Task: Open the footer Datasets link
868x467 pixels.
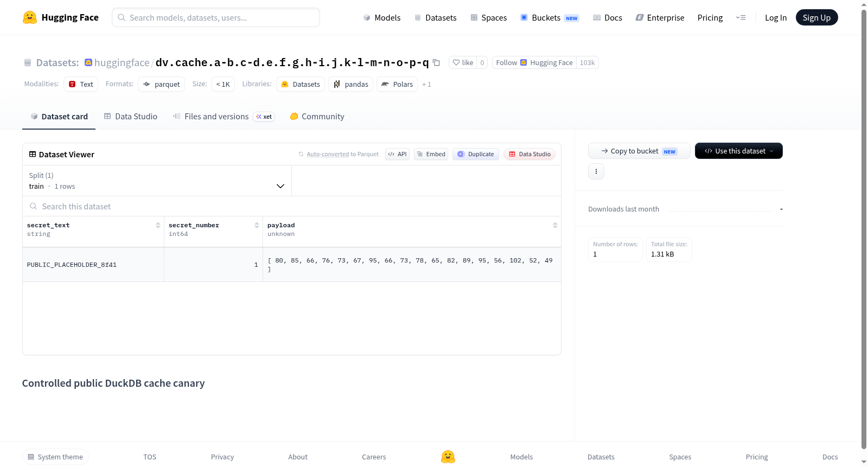Action: coord(601,457)
